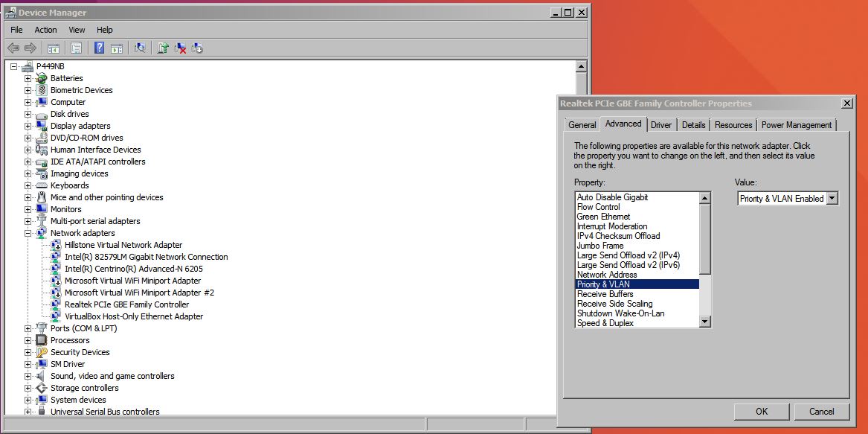
Task: Click the Realtek PCIe GBE adapter icon
Action: click(x=55, y=305)
